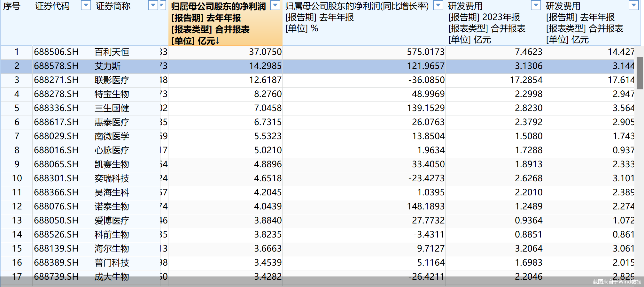644x287 pixels.
Task: Click R&D expense value 3.1306
Action: (529, 66)
